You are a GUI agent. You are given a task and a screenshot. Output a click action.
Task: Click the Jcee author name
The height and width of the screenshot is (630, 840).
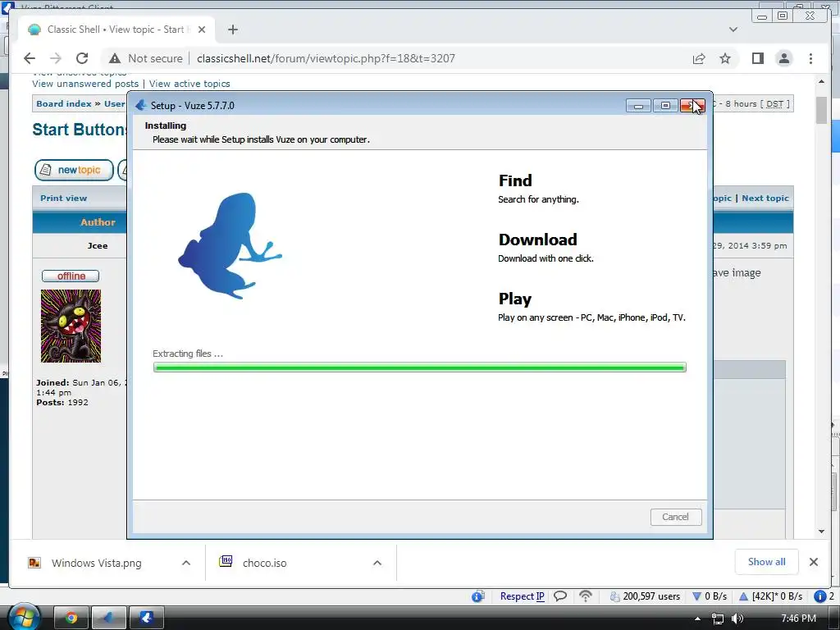98,246
